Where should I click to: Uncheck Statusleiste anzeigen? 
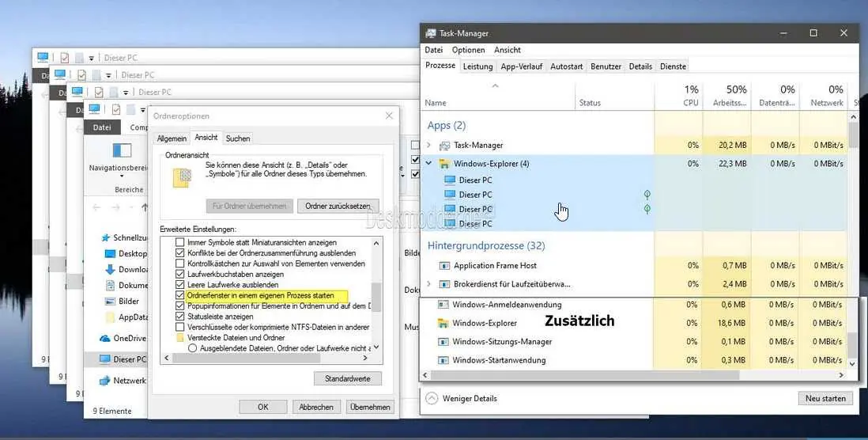pyautogui.click(x=179, y=317)
